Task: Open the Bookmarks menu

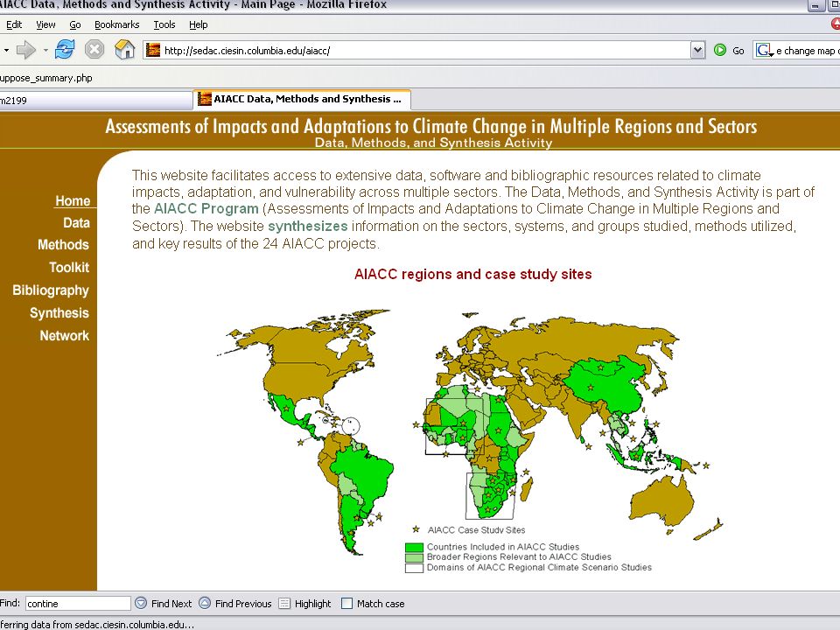Action: [116, 24]
